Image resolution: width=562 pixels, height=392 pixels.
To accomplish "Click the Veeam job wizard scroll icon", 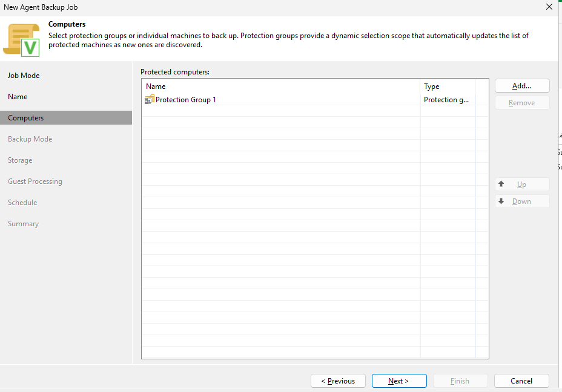I will pos(21,40).
